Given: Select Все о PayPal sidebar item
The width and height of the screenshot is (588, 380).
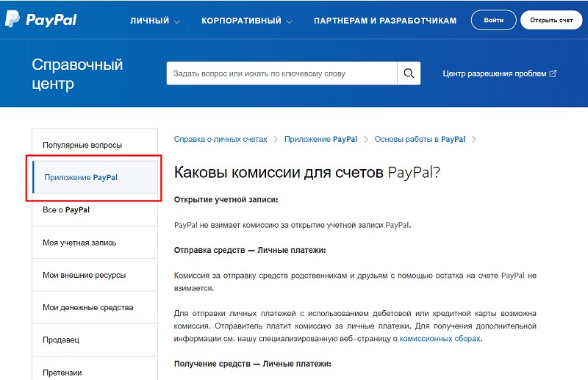Looking at the screenshot, I should click(x=95, y=209).
